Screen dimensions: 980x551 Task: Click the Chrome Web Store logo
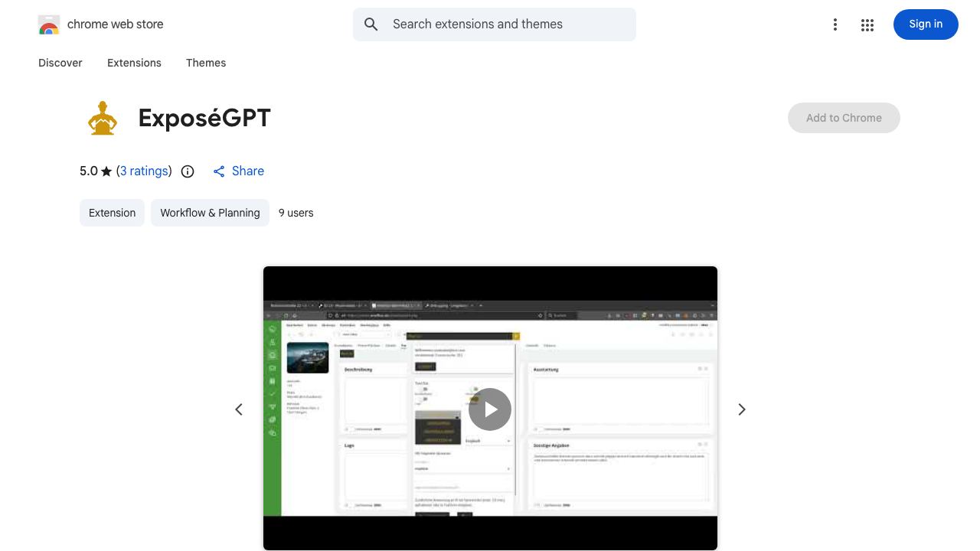[49, 24]
